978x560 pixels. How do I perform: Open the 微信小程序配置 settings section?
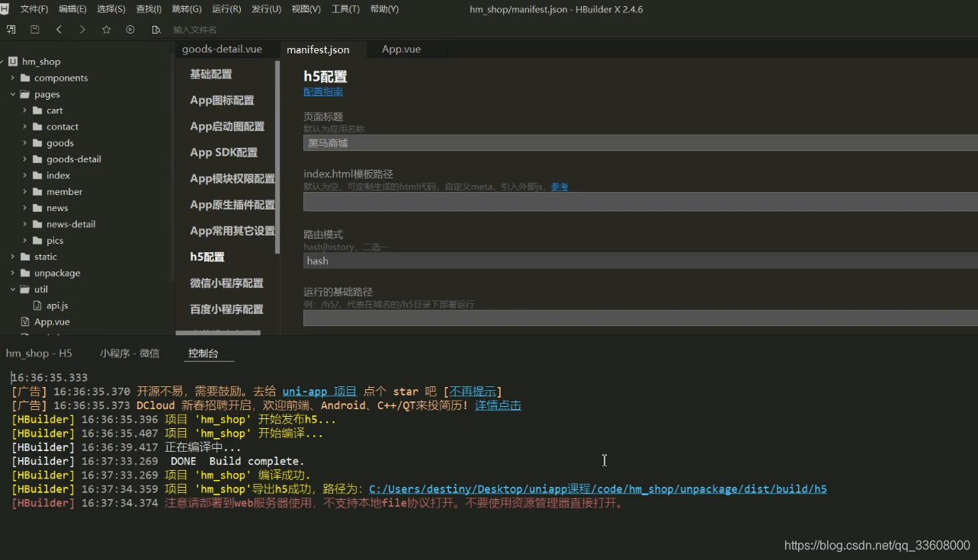(x=226, y=283)
